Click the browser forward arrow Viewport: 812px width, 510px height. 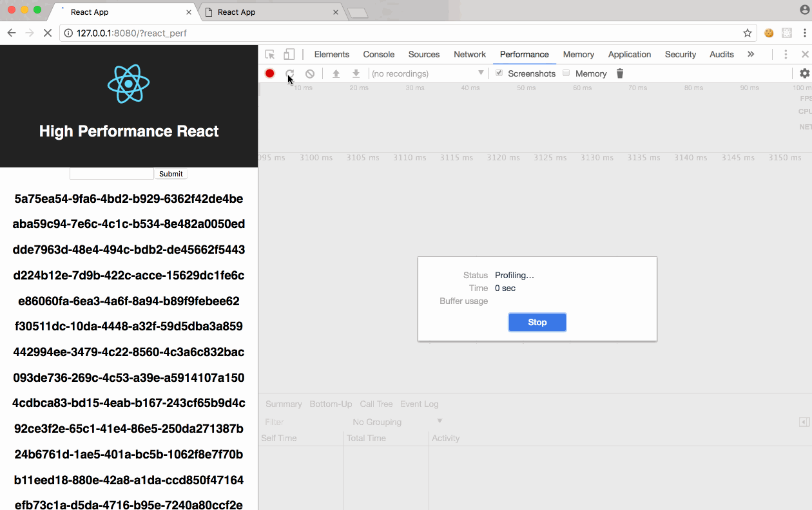[x=30, y=33]
